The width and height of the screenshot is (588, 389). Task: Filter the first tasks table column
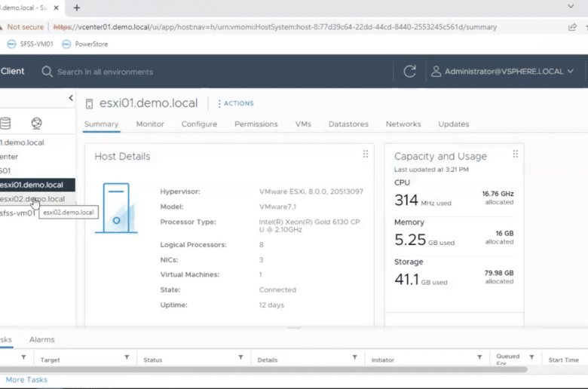pyautogui.click(x=23, y=357)
